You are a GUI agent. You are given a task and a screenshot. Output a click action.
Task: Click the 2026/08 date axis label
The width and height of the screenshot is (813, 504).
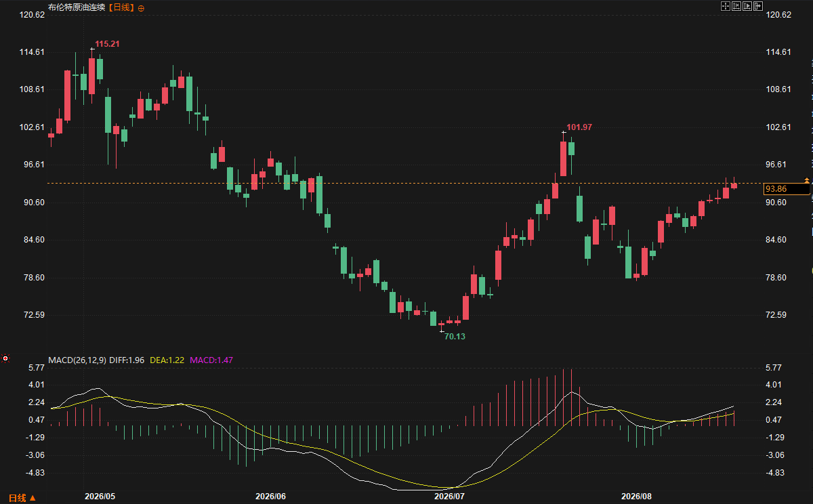click(636, 496)
